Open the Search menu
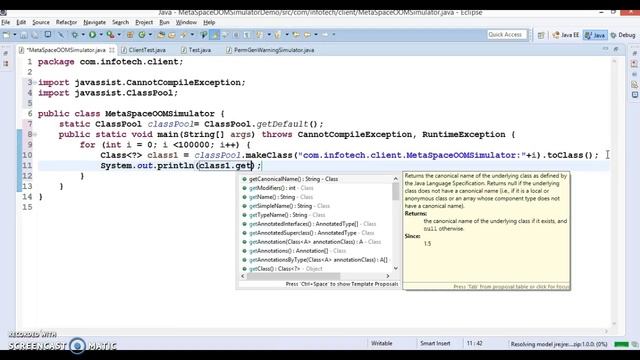Viewport: 640px width, 360px height. [x=120, y=22]
